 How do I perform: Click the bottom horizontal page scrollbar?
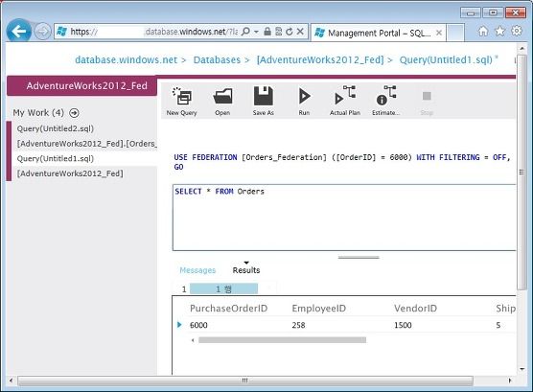(x=245, y=380)
